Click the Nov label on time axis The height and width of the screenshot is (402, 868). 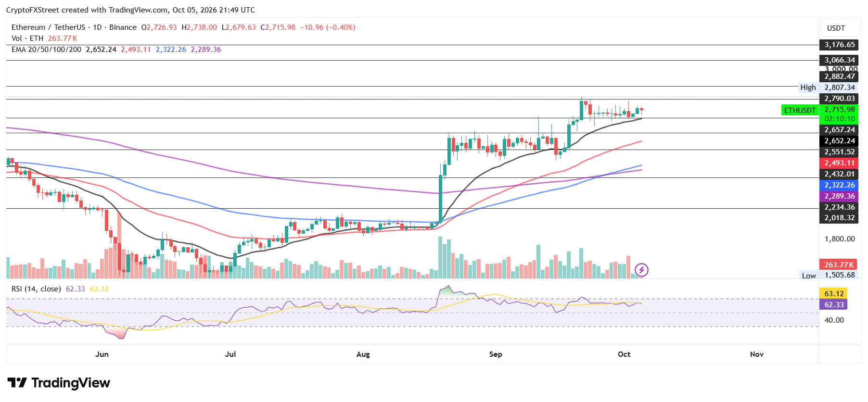point(757,354)
